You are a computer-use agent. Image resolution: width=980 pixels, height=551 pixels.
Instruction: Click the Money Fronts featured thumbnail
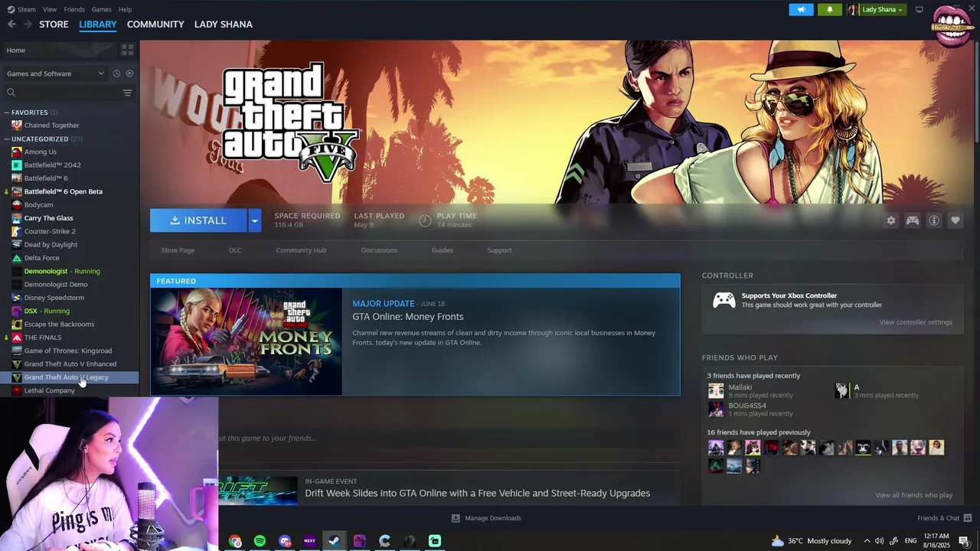[247, 341]
